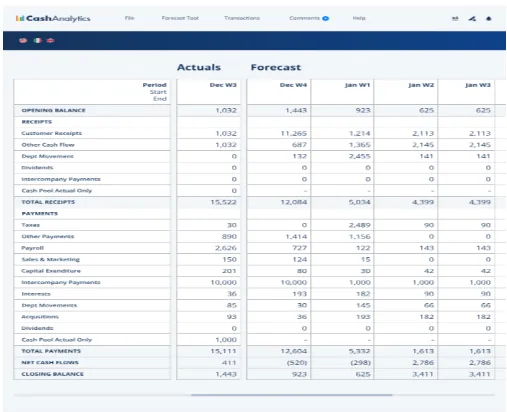
Task: Click the RECEIPTS section label
Action: coord(37,122)
